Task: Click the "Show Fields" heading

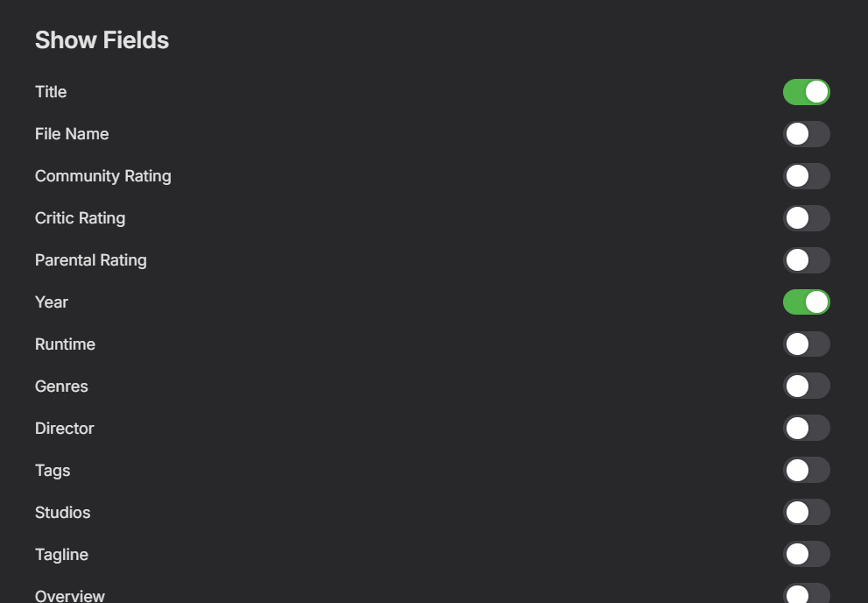Action: click(102, 40)
